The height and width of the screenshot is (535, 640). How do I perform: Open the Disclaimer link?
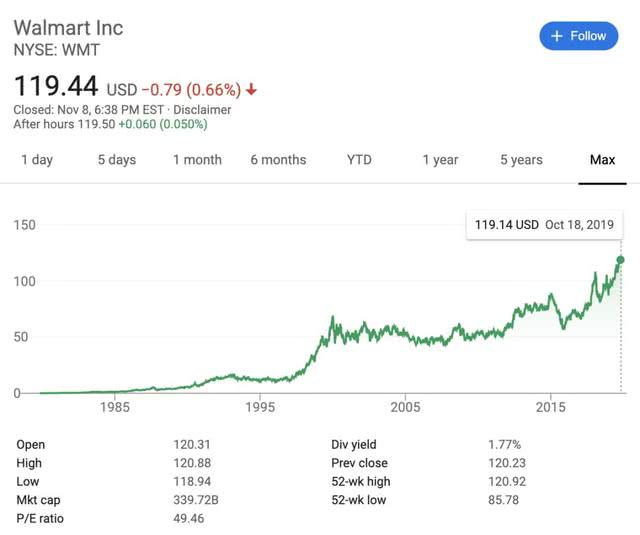click(x=204, y=110)
